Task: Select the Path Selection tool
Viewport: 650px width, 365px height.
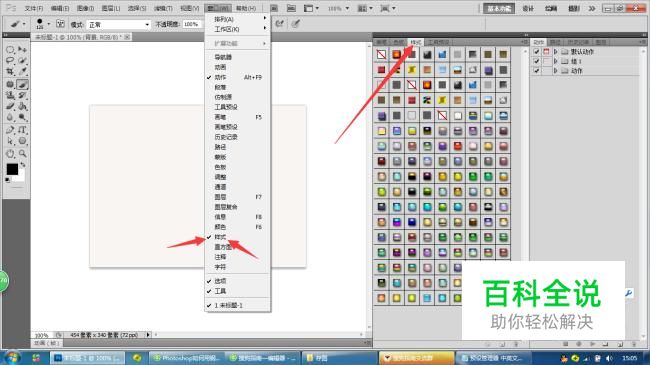Action: click(x=10, y=141)
